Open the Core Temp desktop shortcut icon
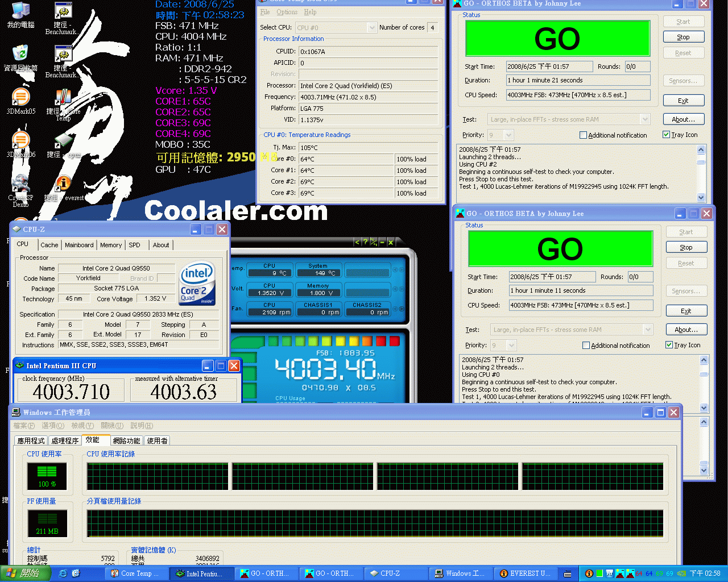728x582 pixels. point(63,105)
